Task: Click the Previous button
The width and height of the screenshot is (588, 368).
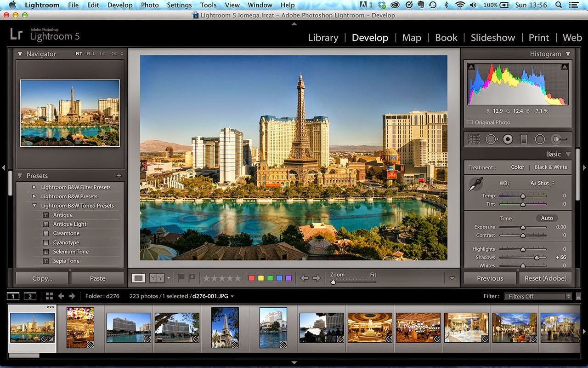Action: click(x=490, y=278)
